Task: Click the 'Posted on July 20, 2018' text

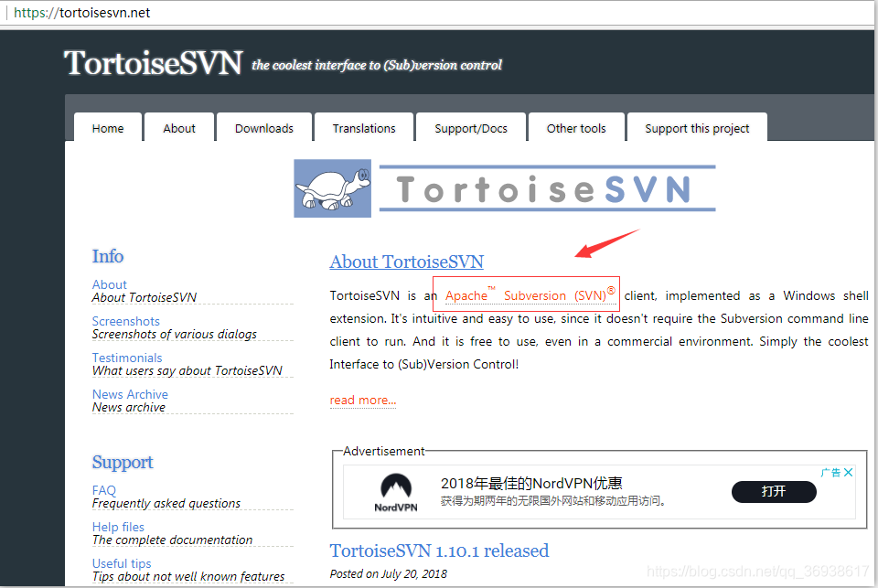Action: 388,573
